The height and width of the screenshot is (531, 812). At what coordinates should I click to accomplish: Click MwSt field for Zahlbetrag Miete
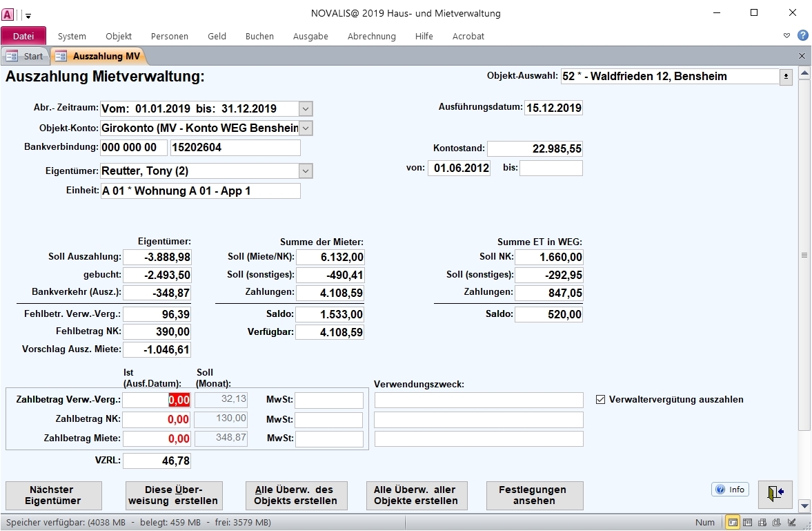[329, 438]
